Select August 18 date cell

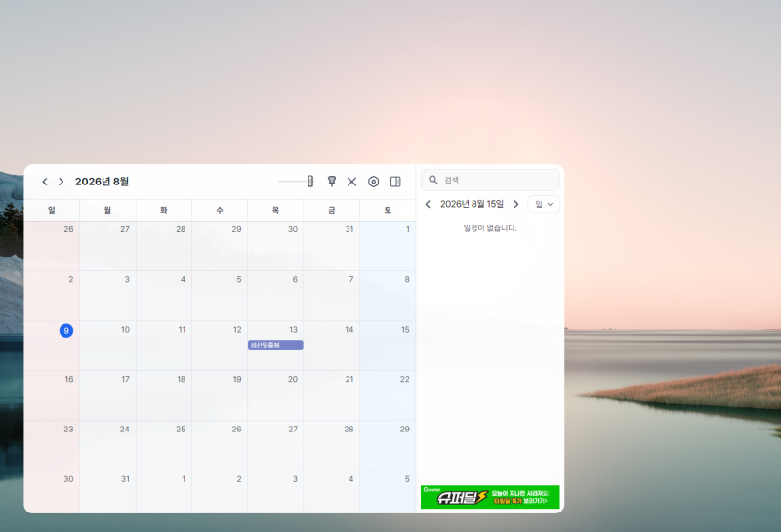coord(164,395)
